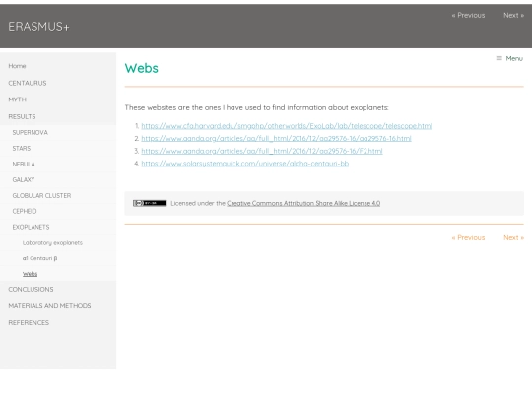
Task: Select RESULTS in the sidebar
Action: [x=22, y=116]
